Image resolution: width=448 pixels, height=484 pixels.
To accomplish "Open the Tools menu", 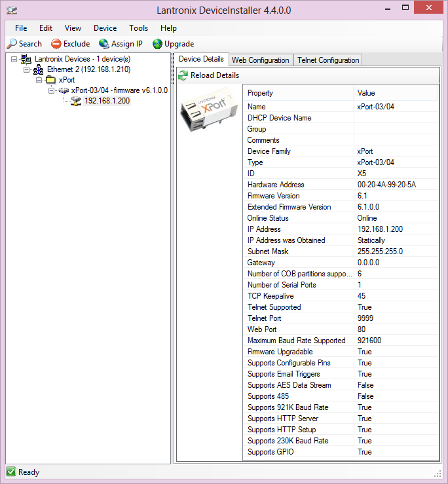I will [139, 28].
